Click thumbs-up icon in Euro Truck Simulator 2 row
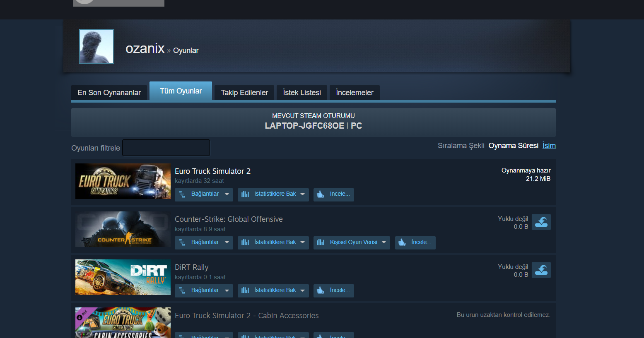This screenshot has height=338, width=644. click(x=320, y=194)
